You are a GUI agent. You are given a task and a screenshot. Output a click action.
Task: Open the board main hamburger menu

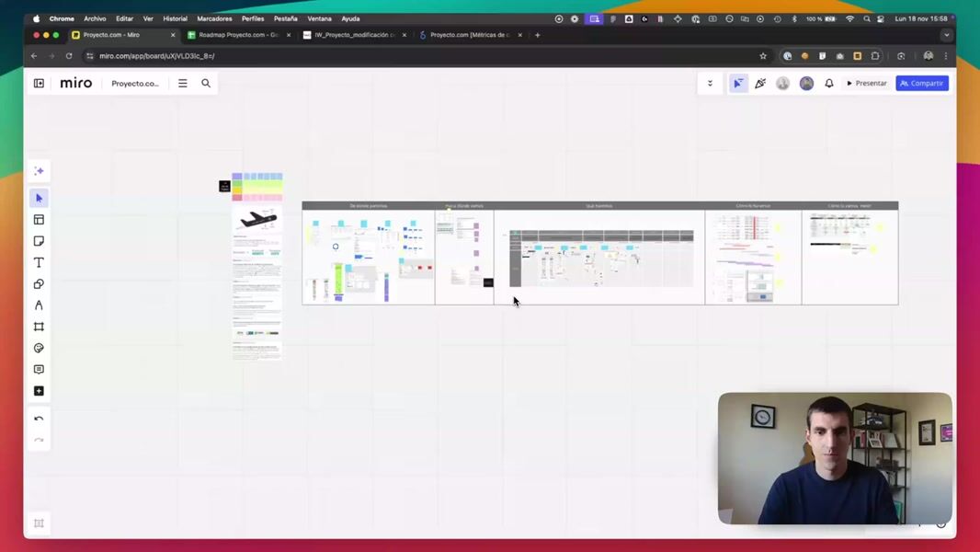[x=183, y=84]
